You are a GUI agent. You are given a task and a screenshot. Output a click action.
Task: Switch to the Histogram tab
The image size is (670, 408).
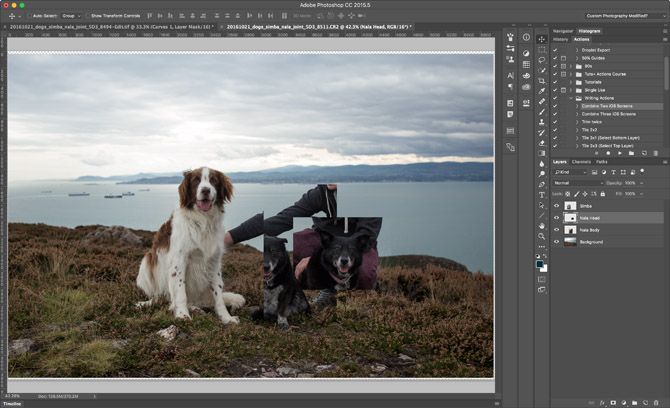(589, 31)
